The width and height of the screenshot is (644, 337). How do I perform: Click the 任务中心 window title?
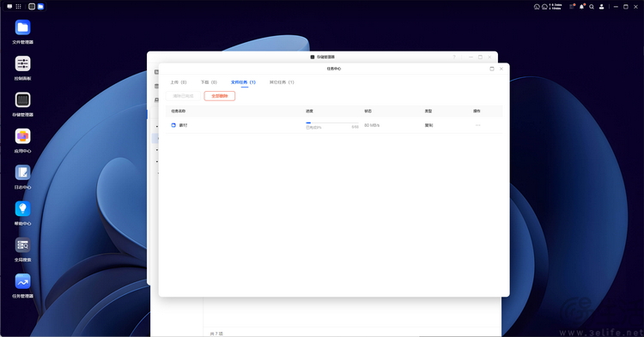(x=334, y=69)
